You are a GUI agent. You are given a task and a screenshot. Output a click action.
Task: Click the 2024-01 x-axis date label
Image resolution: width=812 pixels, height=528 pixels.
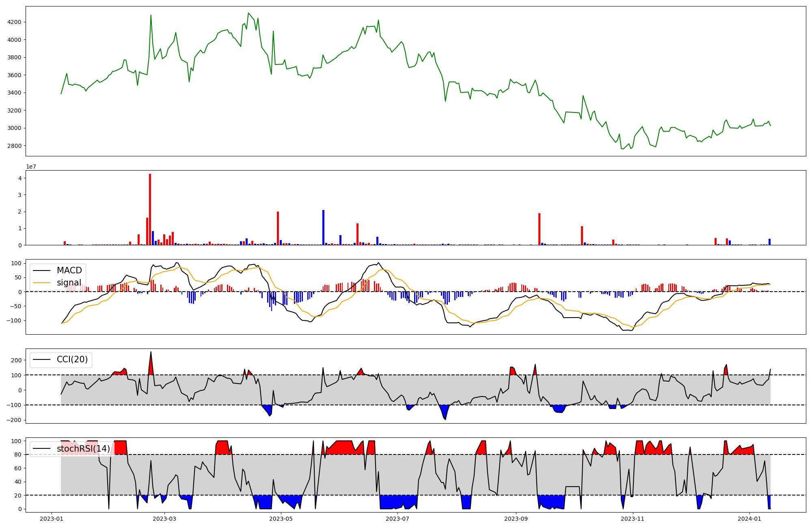coord(749,519)
